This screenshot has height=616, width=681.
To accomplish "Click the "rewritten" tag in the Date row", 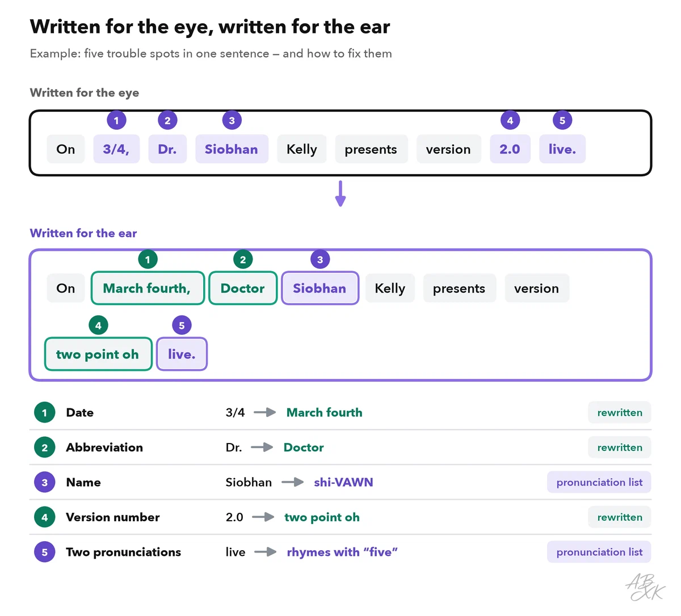I will click(620, 412).
